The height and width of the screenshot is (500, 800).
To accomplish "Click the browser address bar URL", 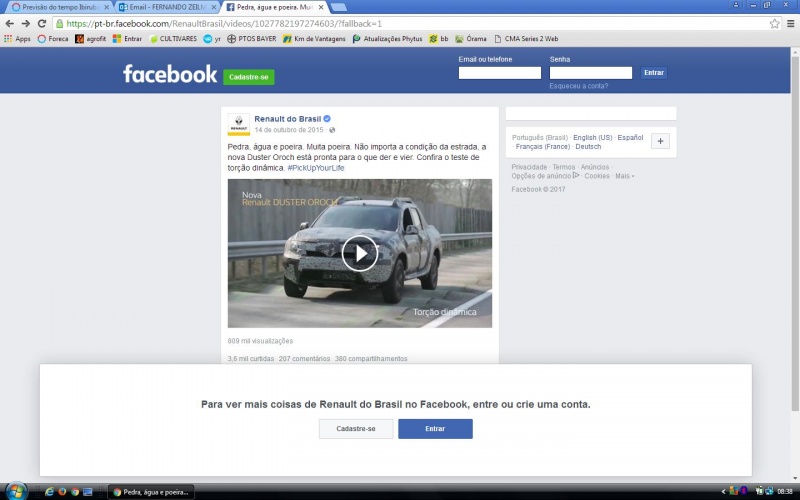I will coord(224,23).
